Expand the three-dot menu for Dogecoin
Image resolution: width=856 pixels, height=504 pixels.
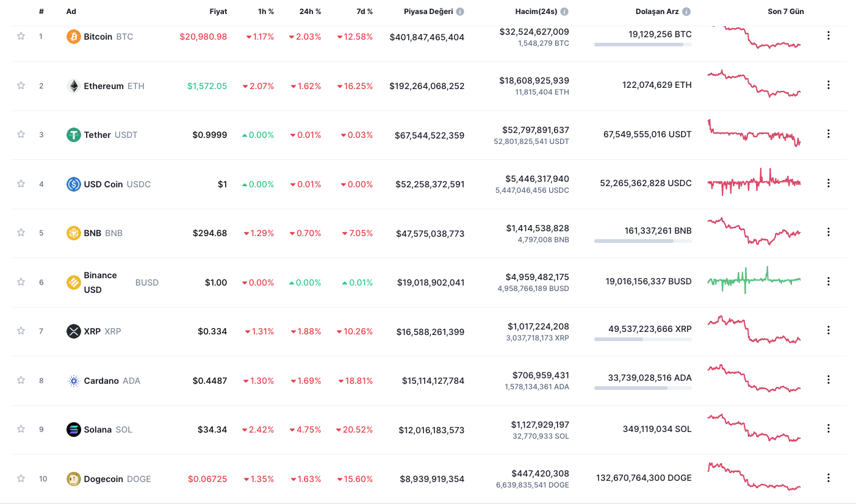[x=828, y=478]
